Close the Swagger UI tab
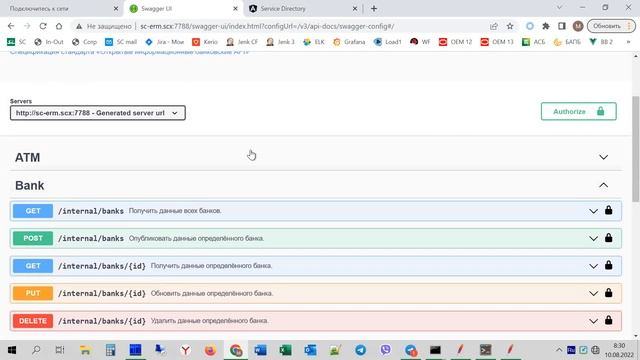This screenshot has width=640, height=360. pyautogui.click(x=235, y=9)
